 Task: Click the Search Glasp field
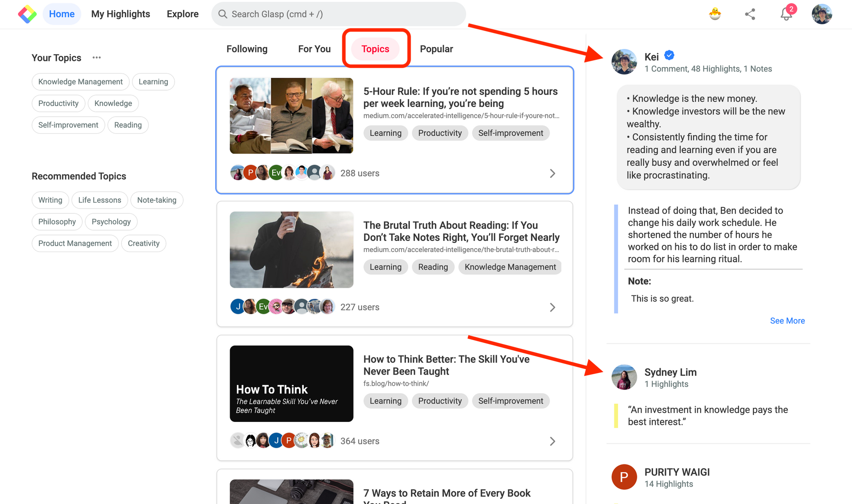(x=339, y=14)
